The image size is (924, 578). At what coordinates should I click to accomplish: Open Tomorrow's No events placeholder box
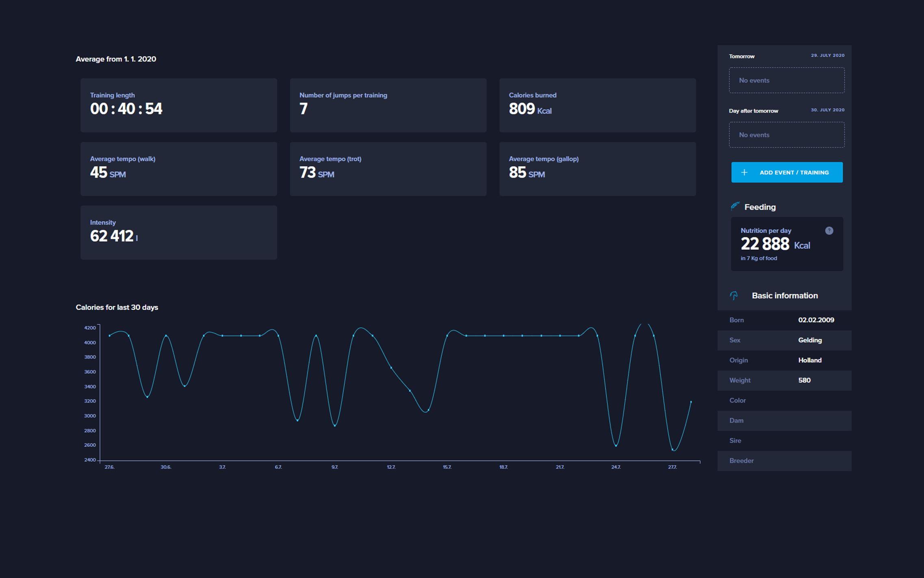(x=786, y=80)
